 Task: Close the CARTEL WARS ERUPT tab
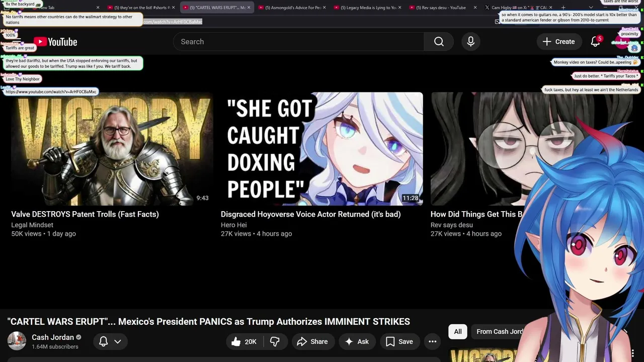coord(249,8)
